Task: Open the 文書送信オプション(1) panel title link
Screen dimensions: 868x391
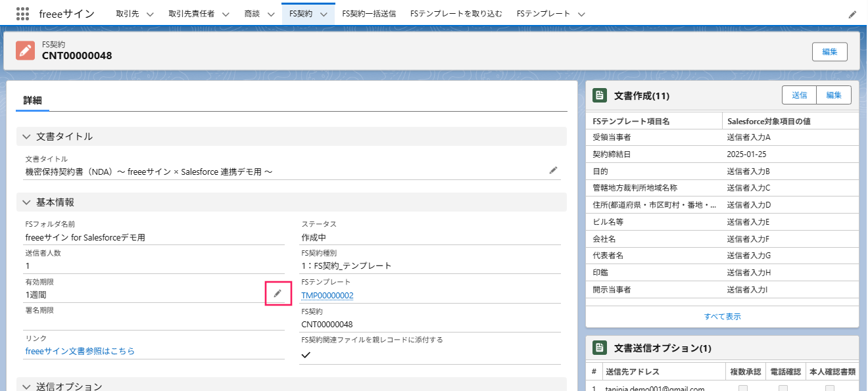Action: (x=663, y=348)
